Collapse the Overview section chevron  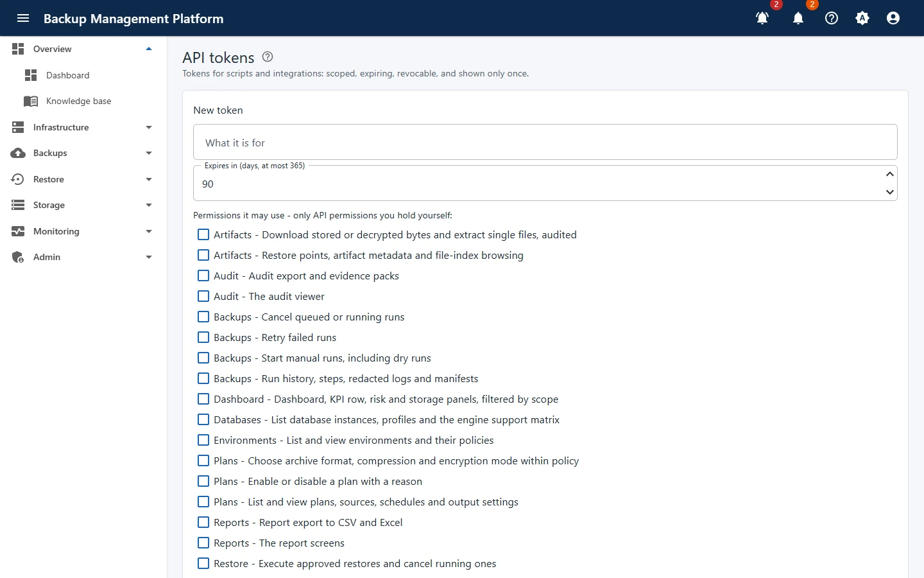(149, 49)
